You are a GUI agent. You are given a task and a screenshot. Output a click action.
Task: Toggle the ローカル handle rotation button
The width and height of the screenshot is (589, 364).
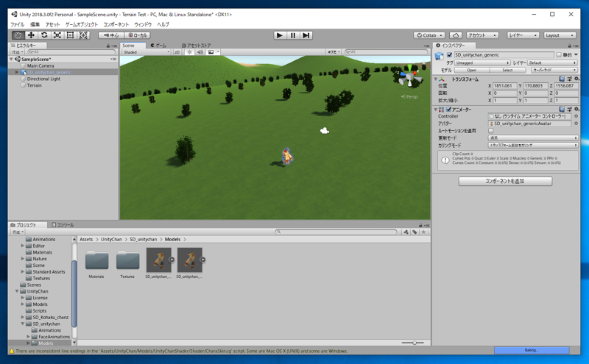coord(138,35)
